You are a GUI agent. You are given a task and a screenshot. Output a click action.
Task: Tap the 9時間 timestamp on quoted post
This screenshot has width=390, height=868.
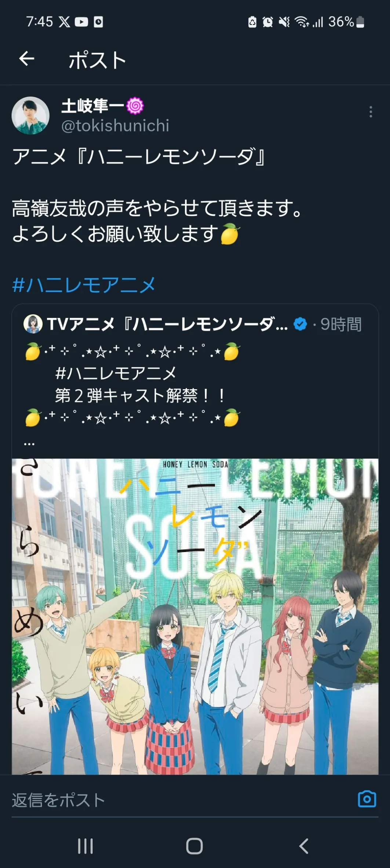click(341, 324)
